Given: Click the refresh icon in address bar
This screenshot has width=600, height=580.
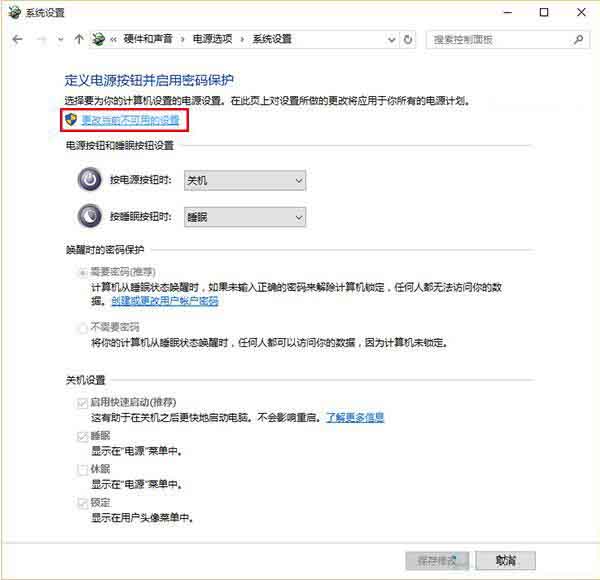Looking at the screenshot, I should [407, 39].
